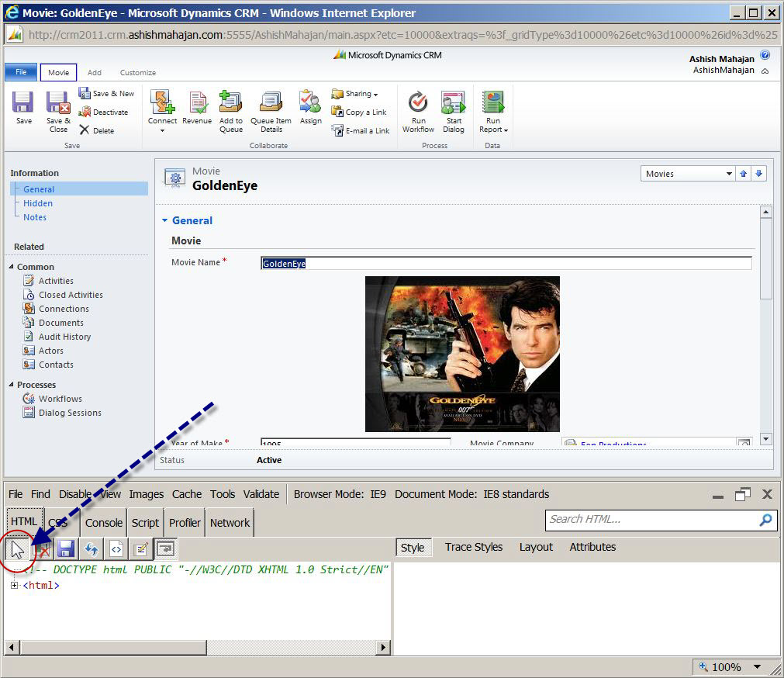The height and width of the screenshot is (678, 784).
Task: Go to next record down arrow
Action: click(759, 174)
